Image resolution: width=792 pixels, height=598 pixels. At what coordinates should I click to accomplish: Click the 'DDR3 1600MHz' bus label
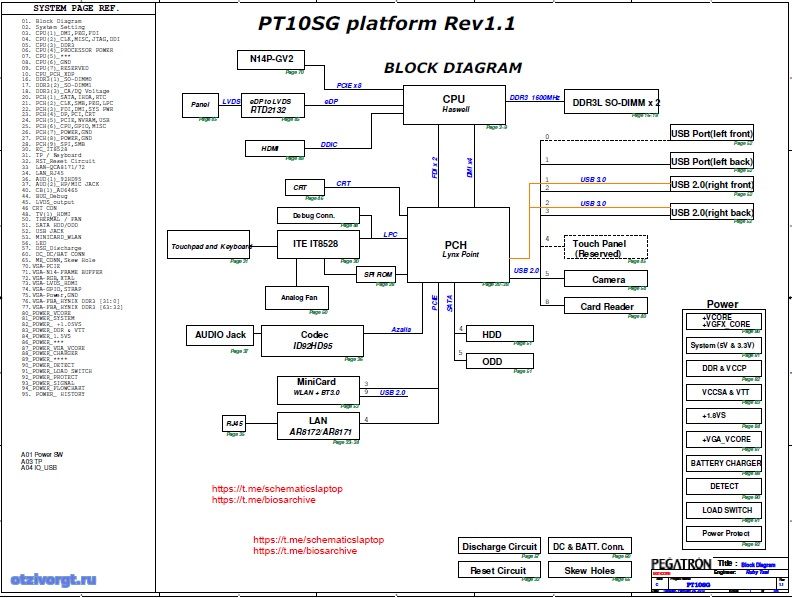(534, 97)
